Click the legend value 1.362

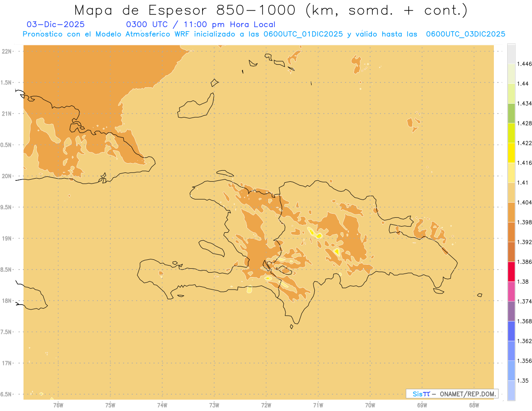pyautogui.click(x=525, y=341)
